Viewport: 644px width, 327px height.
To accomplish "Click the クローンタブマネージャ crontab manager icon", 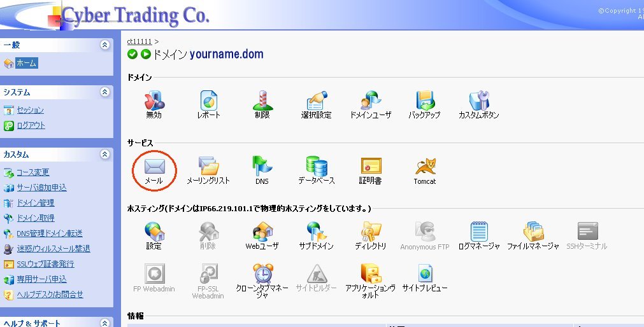I will pyautogui.click(x=262, y=274).
